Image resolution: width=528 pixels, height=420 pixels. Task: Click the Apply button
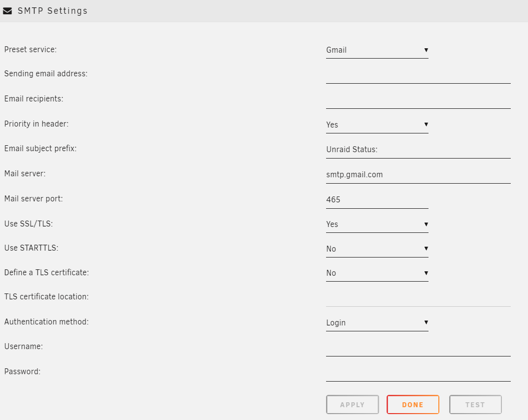point(352,405)
